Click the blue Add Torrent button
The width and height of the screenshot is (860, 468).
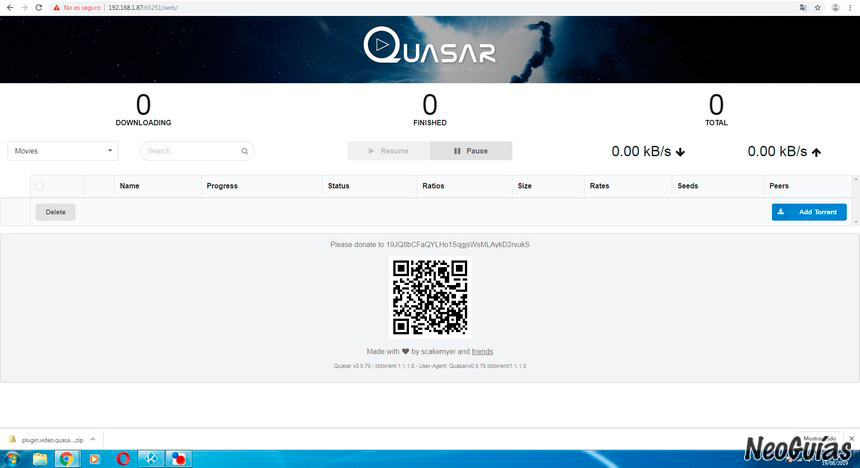pos(809,212)
